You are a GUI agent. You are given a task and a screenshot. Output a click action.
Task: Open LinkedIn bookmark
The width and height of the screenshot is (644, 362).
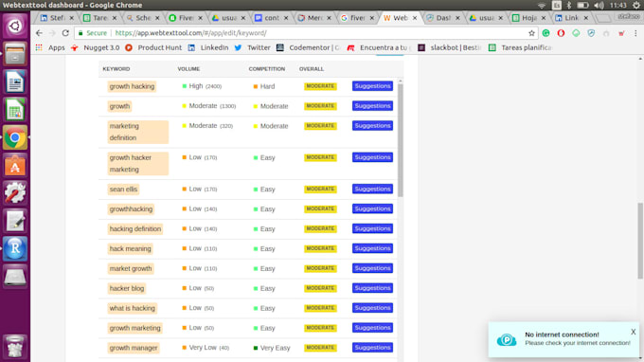pyautogui.click(x=208, y=47)
